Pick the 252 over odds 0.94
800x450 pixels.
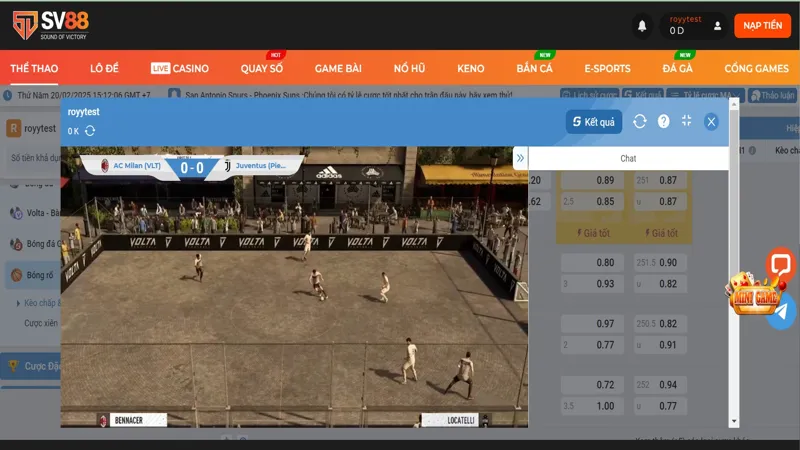(x=660, y=385)
